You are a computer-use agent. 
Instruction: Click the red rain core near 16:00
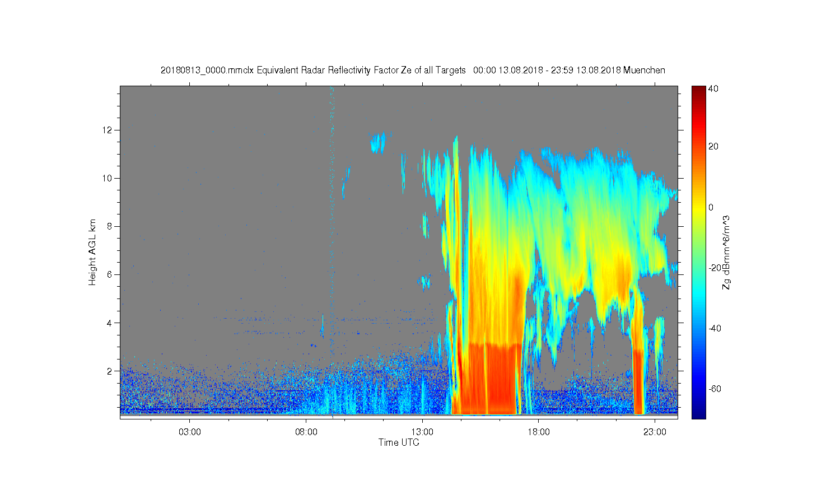(492, 378)
